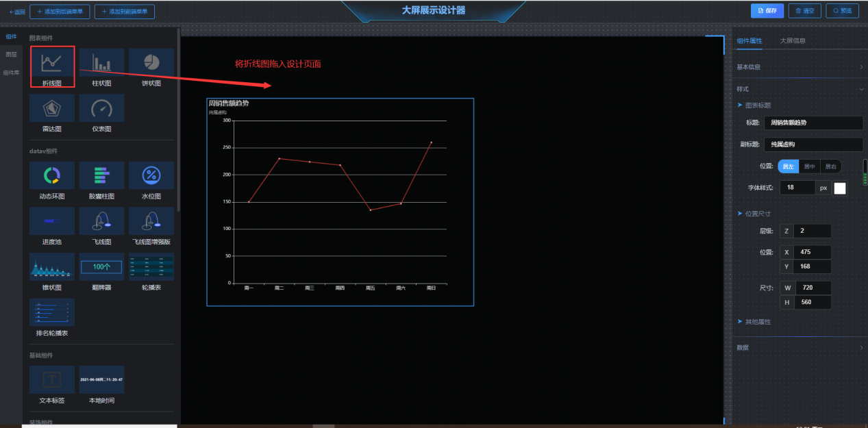Select the 雷达图 radar chart component
Screen dimensions: 868x428
(x=52, y=114)
